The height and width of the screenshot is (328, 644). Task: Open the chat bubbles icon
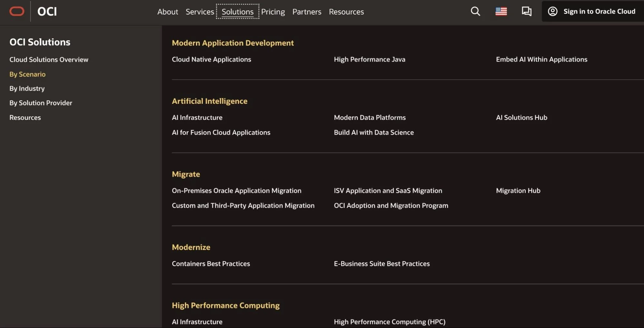point(526,11)
